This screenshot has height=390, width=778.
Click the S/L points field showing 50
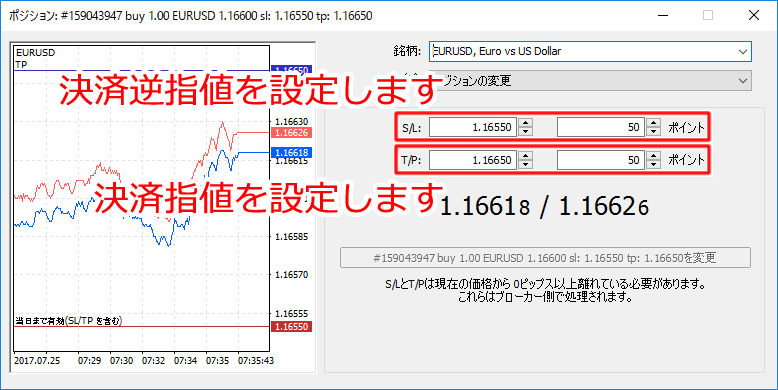pyautogui.click(x=601, y=127)
